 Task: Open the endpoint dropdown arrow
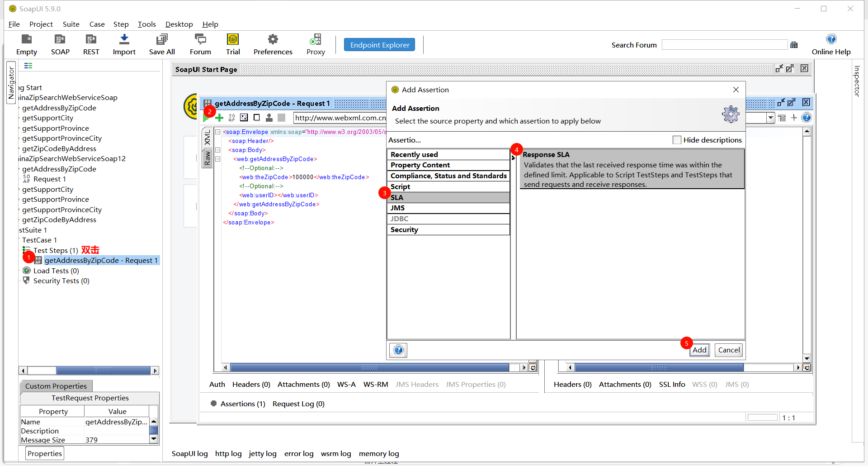tap(770, 118)
